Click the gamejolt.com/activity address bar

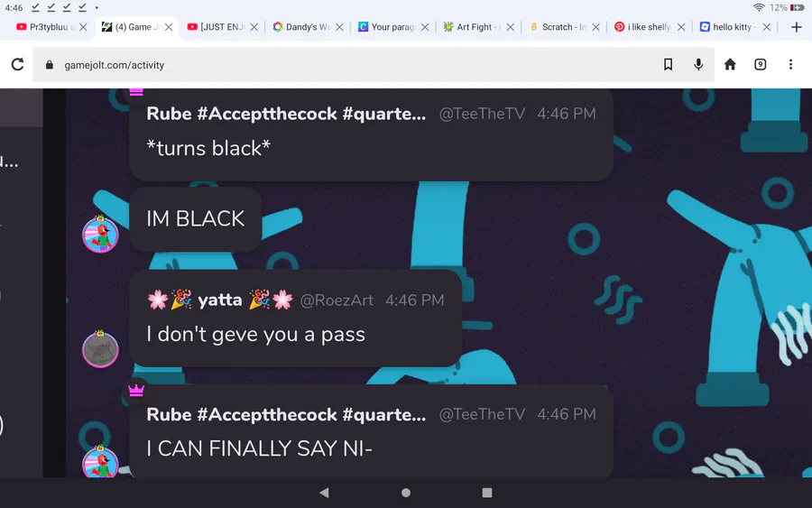[x=373, y=65]
